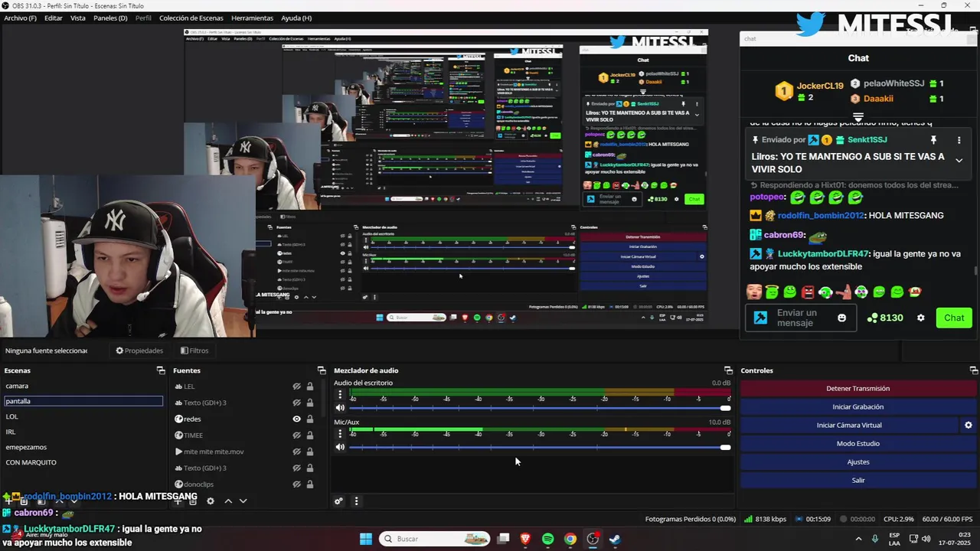Mute the Audio del escritorio speaker icon
980x551 pixels.
[x=340, y=408]
